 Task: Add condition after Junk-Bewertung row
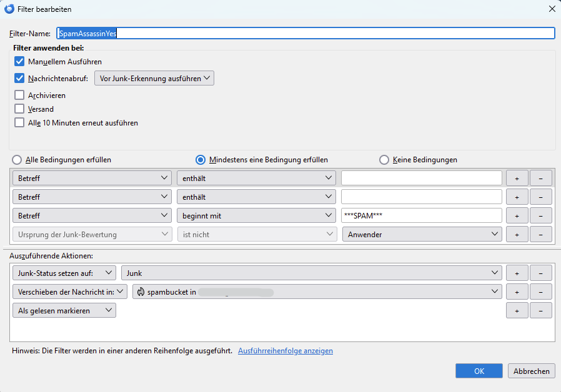click(517, 234)
